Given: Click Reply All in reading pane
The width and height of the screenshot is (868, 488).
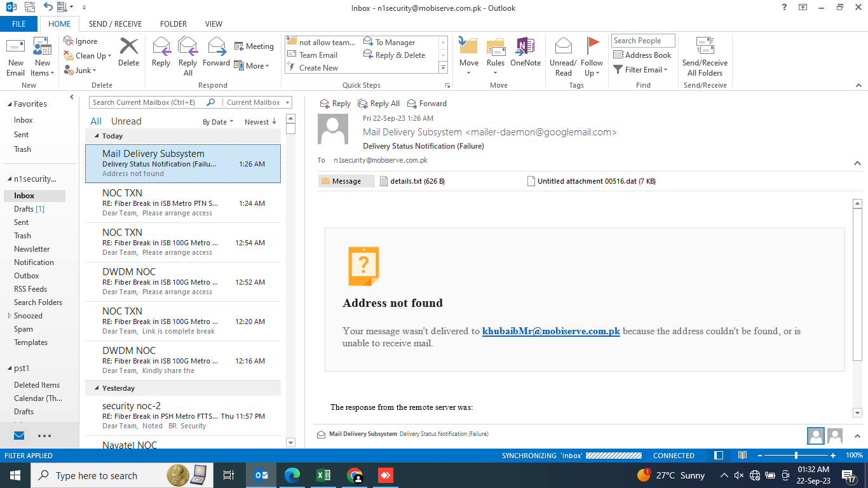Looking at the screenshot, I should coord(379,104).
